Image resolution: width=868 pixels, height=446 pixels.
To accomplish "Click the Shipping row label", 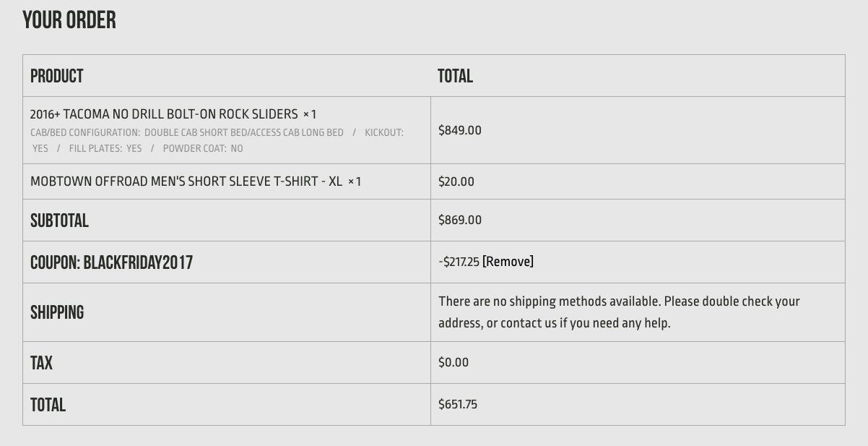I will (x=57, y=312).
